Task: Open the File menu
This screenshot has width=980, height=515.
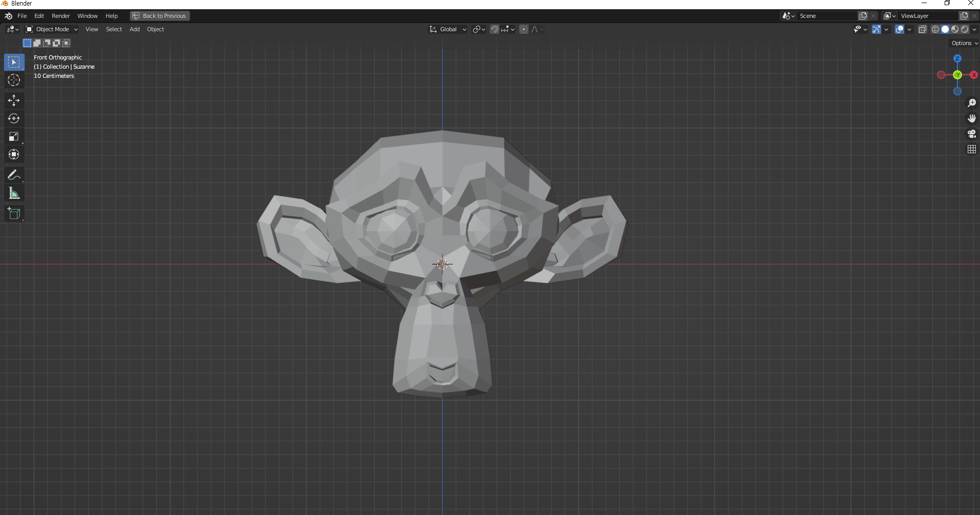Action: coord(22,16)
